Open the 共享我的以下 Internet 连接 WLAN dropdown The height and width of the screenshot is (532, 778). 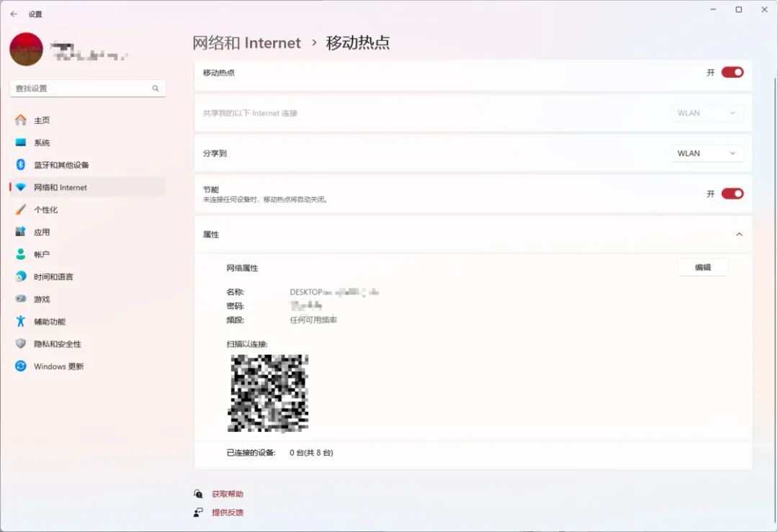(x=707, y=113)
